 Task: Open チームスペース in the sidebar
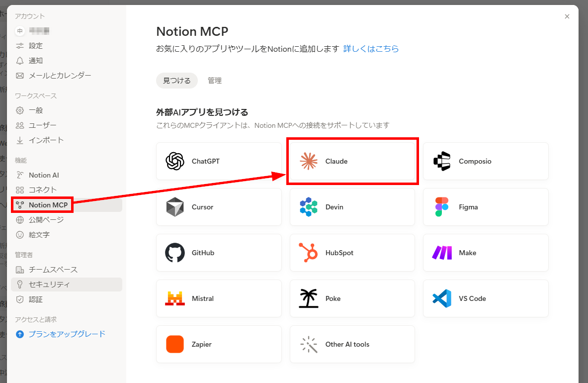pyautogui.click(x=53, y=270)
